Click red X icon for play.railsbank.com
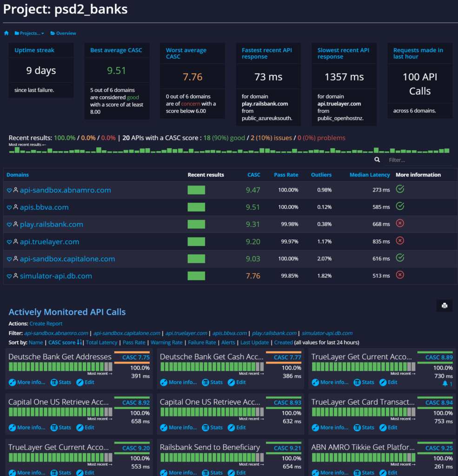The width and height of the screenshot is (458, 476). pyautogui.click(x=400, y=224)
